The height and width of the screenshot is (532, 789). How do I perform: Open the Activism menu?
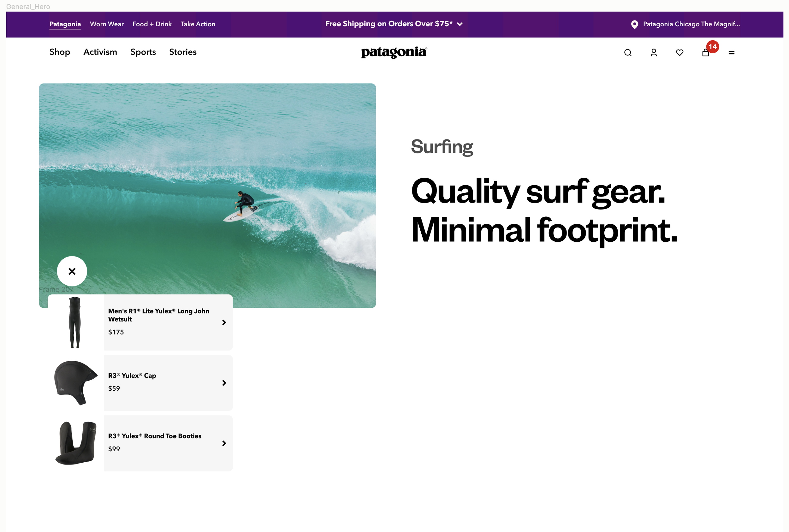[100, 52]
